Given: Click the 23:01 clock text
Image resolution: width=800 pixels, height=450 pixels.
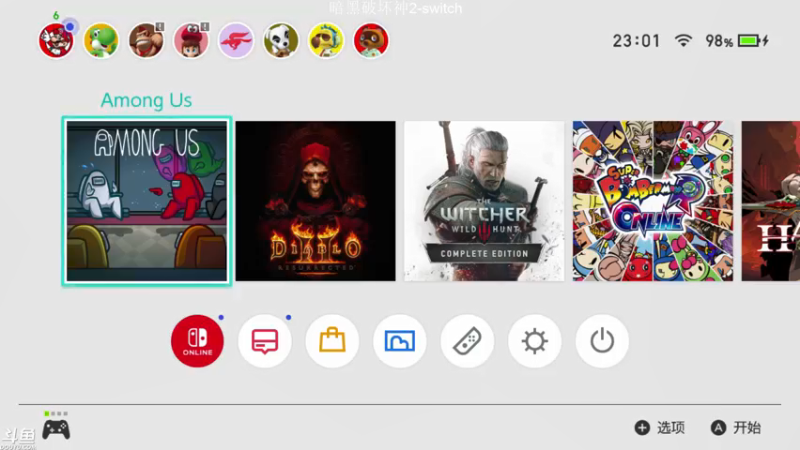Looking at the screenshot, I should click(636, 41).
